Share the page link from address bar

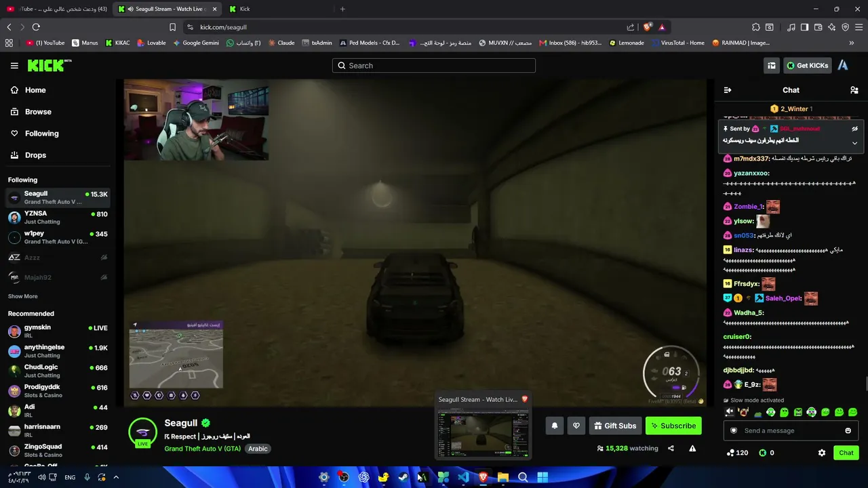click(x=631, y=27)
